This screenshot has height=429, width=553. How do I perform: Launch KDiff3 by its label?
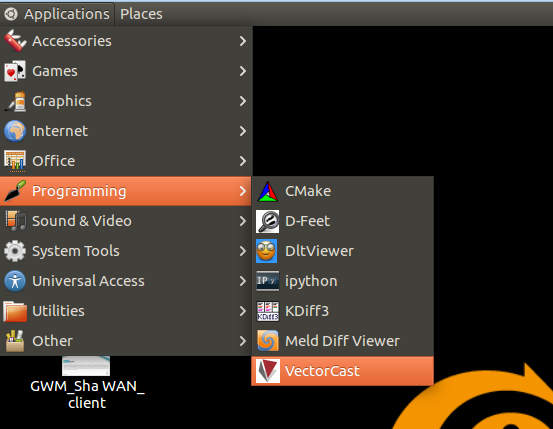tap(307, 311)
